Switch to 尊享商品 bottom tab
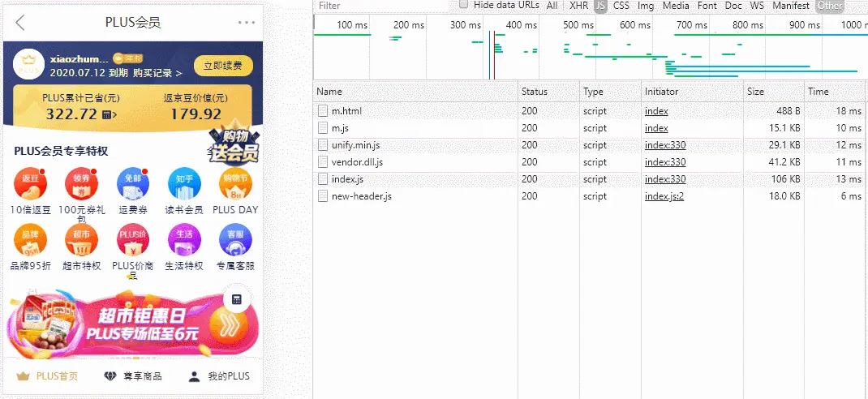Viewport: 868px width, 399px height. pyautogui.click(x=133, y=376)
